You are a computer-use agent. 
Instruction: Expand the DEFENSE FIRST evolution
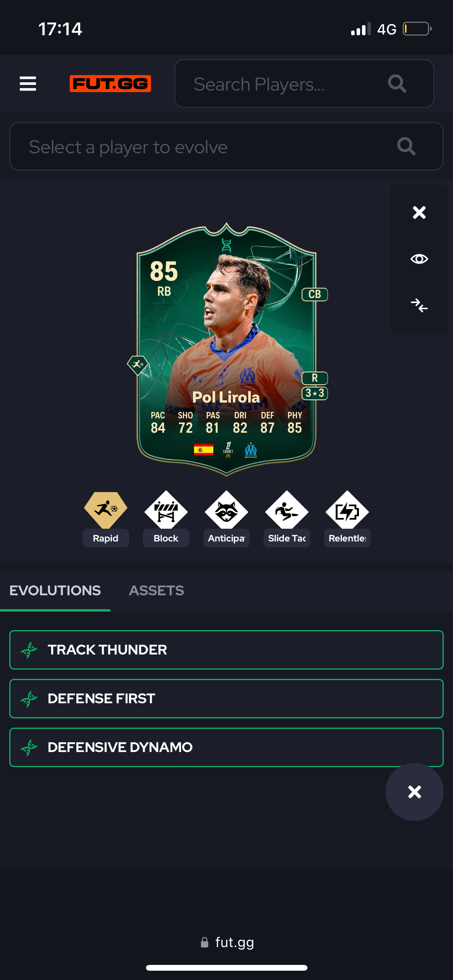[x=226, y=699]
